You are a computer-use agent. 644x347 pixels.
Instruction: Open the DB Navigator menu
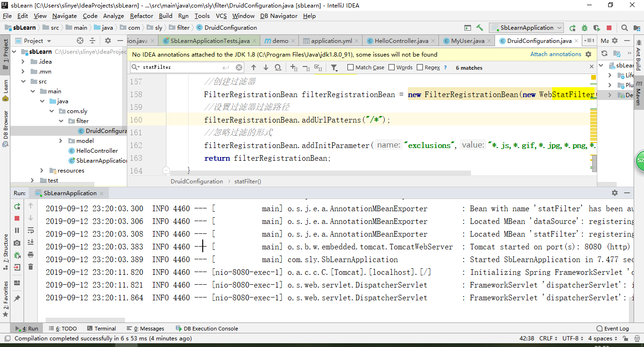pos(279,16)
